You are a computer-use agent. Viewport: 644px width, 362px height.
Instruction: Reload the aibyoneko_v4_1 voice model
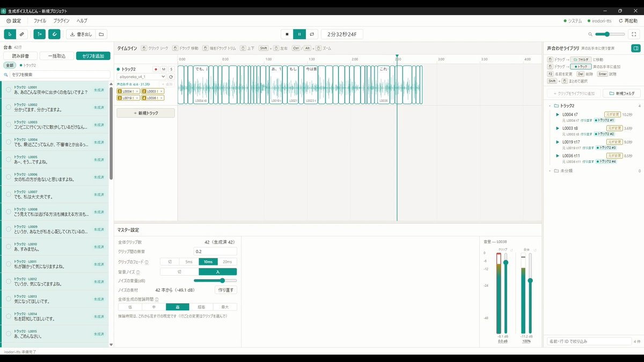pos(171,77)
